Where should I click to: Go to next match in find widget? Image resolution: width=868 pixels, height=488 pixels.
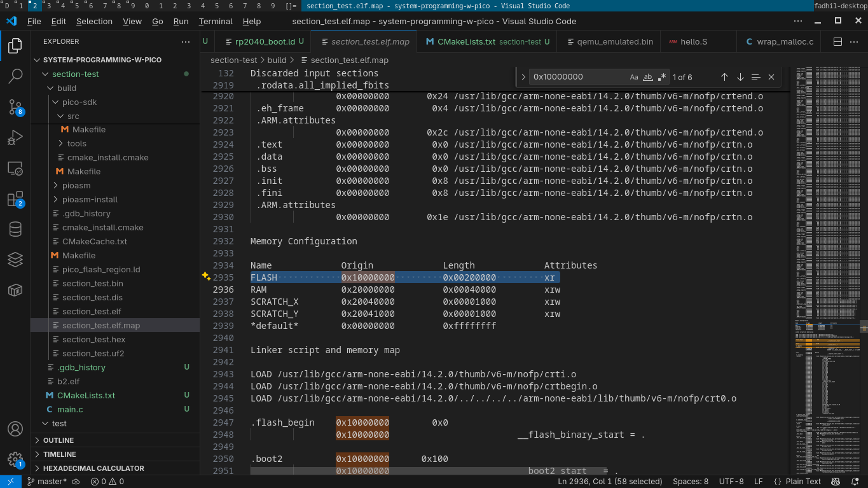pyautogui.click(x=740, y=77)
